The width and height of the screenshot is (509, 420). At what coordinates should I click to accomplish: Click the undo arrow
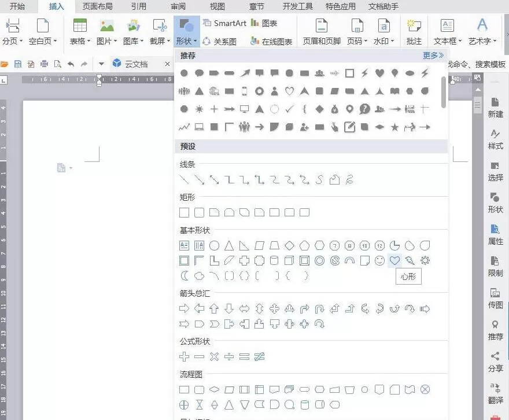[x=71, y=64]
